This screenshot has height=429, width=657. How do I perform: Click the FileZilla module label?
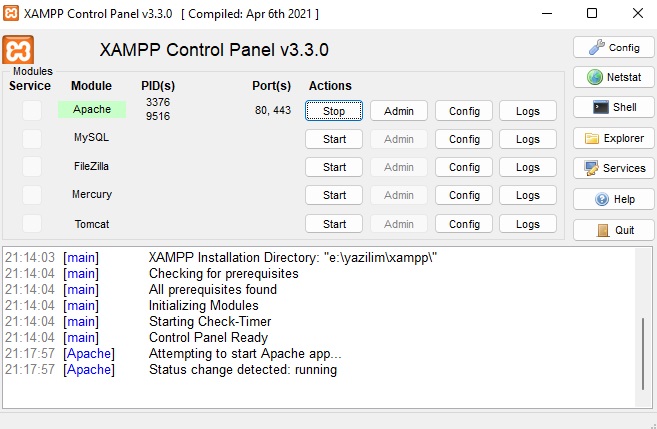[91, 166]
